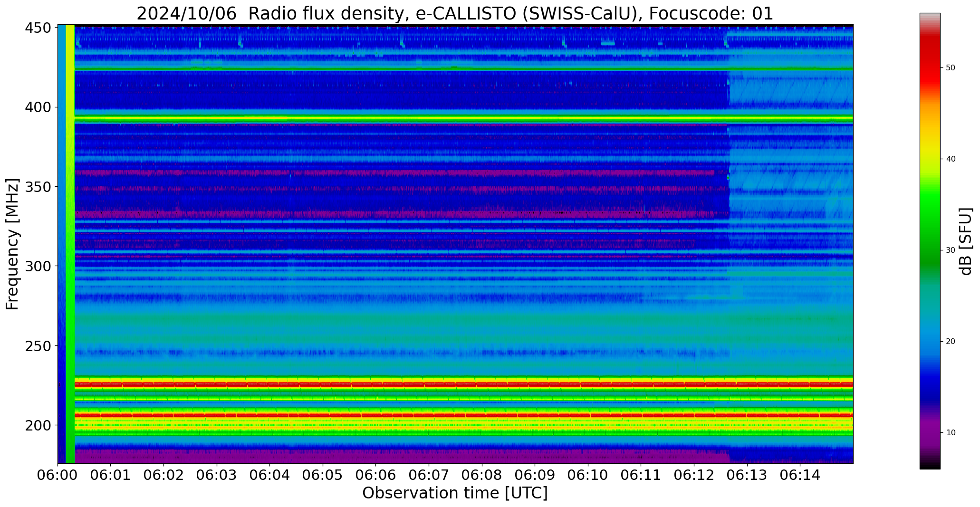The width and height of the screenshot is (980, 507).
Task: Click the 350 frequency axis label
Action: [38, 187]
